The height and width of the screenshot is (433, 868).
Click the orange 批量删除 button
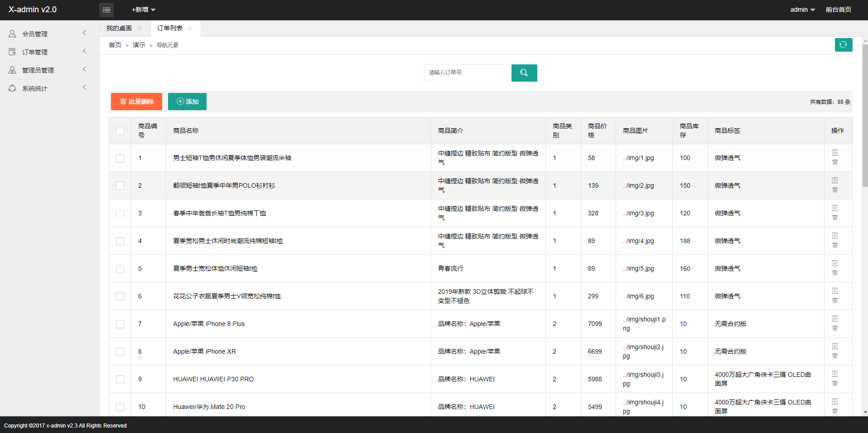(x=136, y=102)
